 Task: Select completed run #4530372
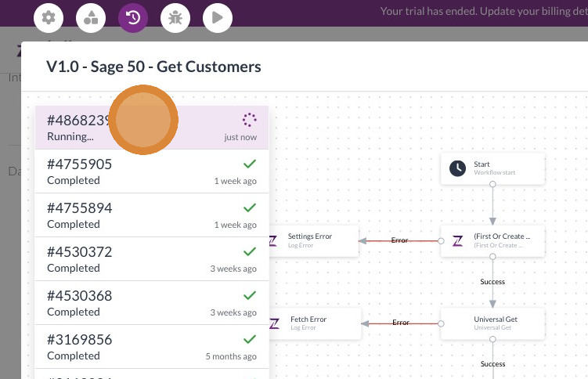[x=152, y=259]
